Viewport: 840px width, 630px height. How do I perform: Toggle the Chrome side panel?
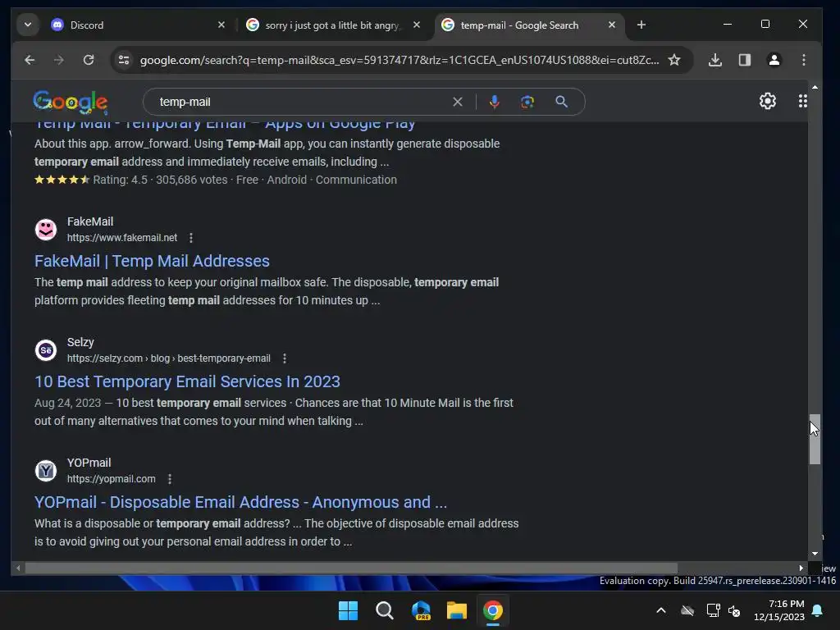tap(745, 60)
